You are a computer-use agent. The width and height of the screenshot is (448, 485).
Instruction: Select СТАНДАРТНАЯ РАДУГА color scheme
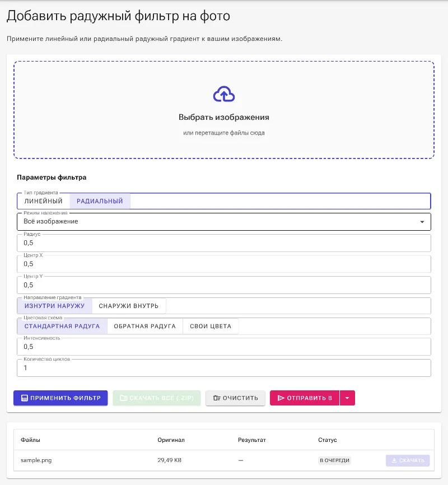[x=62, y=327]
